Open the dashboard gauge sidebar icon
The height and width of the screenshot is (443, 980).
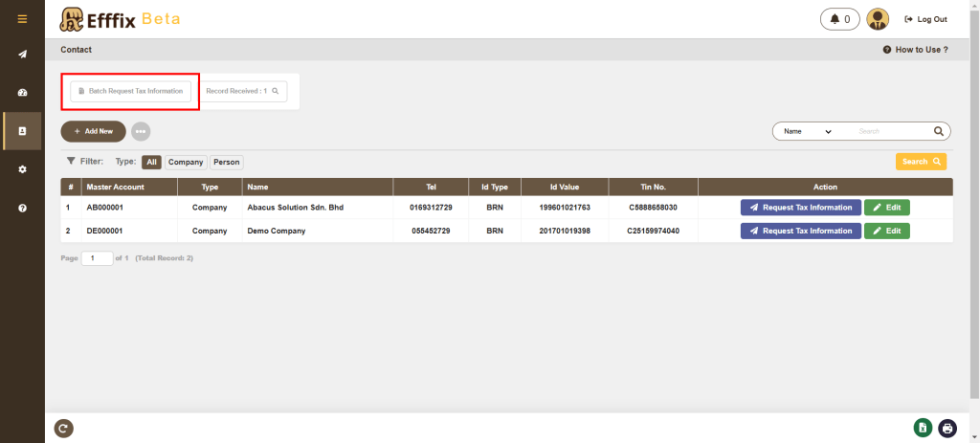(x=22, y=93)
